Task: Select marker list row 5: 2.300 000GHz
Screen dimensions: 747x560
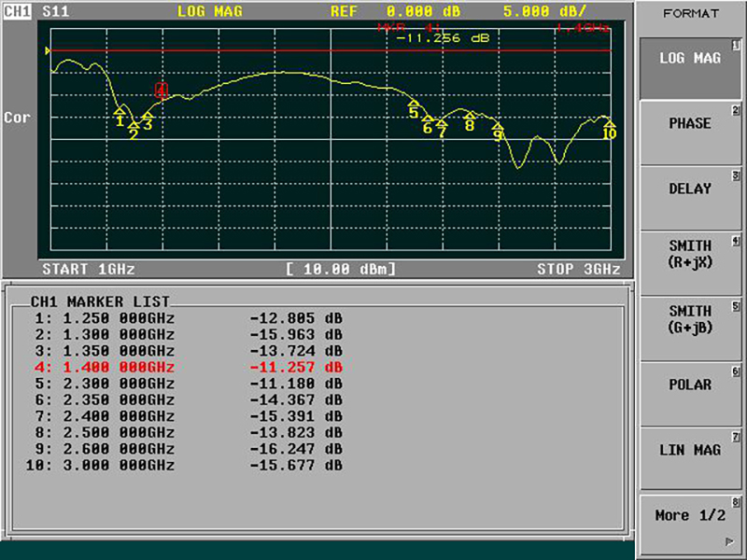Action: [189, 384]
